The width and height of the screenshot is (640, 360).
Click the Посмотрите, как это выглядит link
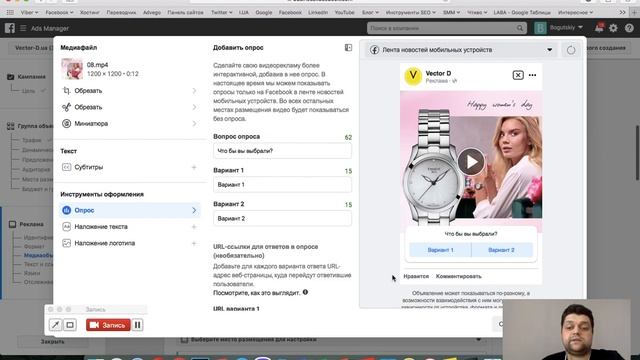pyautogui.click(x=256, y=293)
